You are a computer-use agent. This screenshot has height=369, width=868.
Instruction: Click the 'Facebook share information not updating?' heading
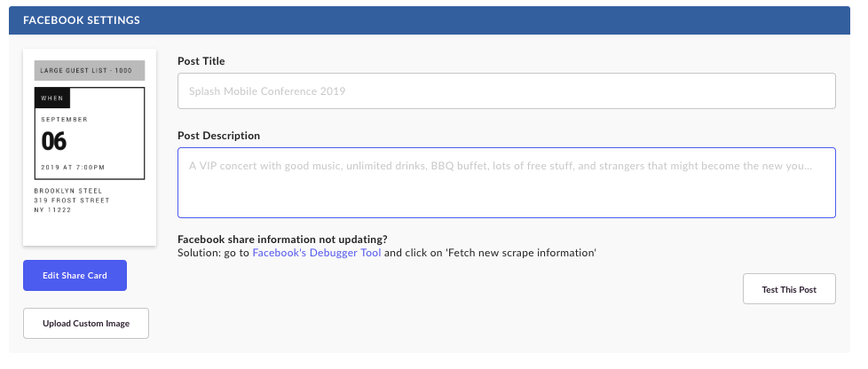282,239
